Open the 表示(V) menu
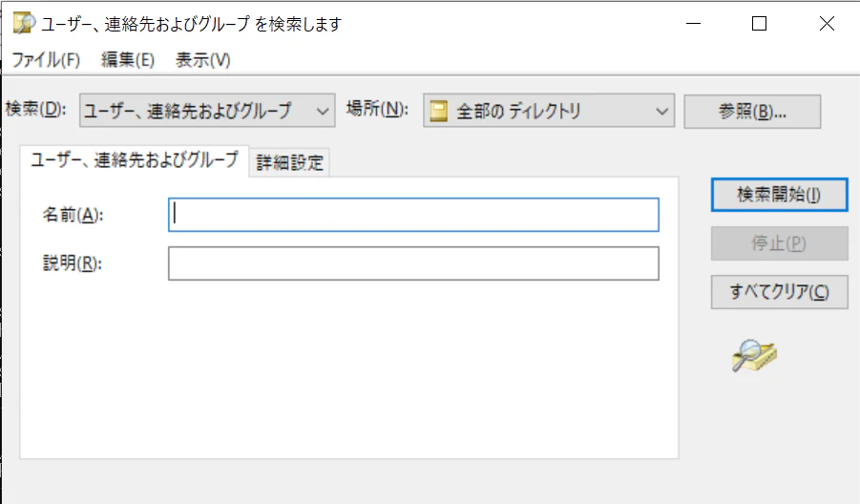The image size is (860, 504). (203, 60)
